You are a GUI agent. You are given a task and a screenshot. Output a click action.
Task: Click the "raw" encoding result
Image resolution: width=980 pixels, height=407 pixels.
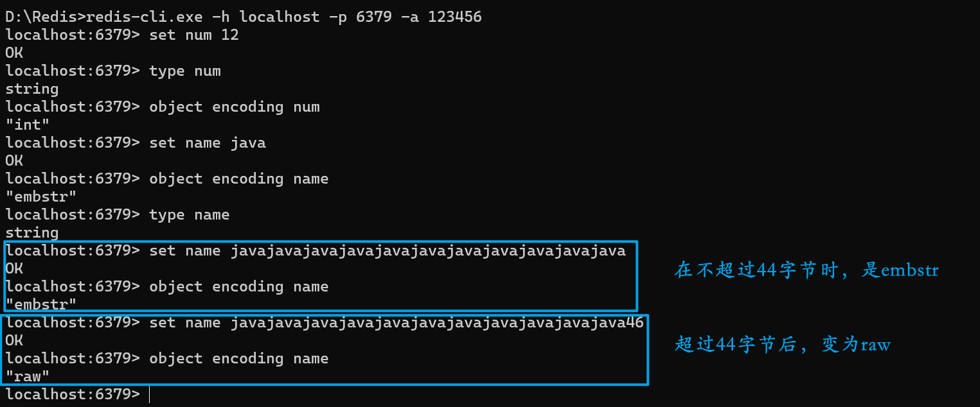pyautogui.click(x=28, y=377)
